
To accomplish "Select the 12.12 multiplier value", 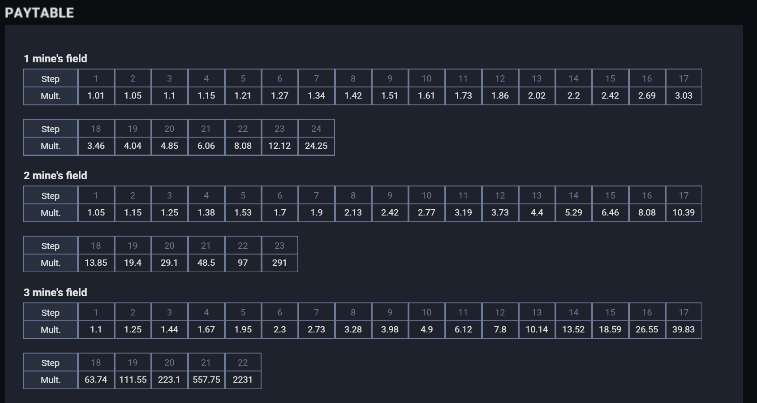I will click(279, 146).
